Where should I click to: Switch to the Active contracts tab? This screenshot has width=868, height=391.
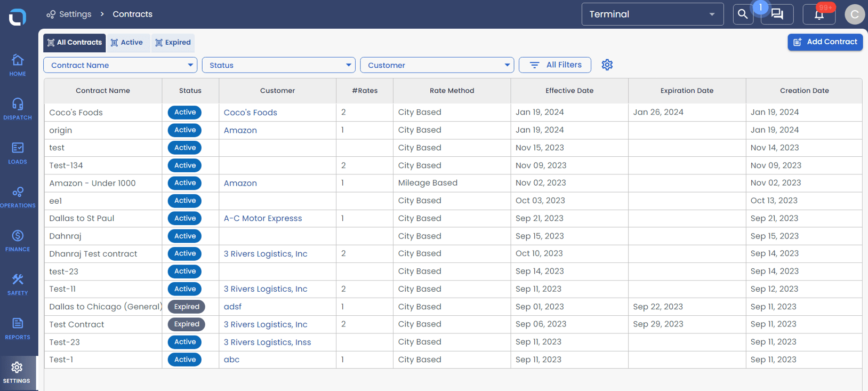point(127,43)
